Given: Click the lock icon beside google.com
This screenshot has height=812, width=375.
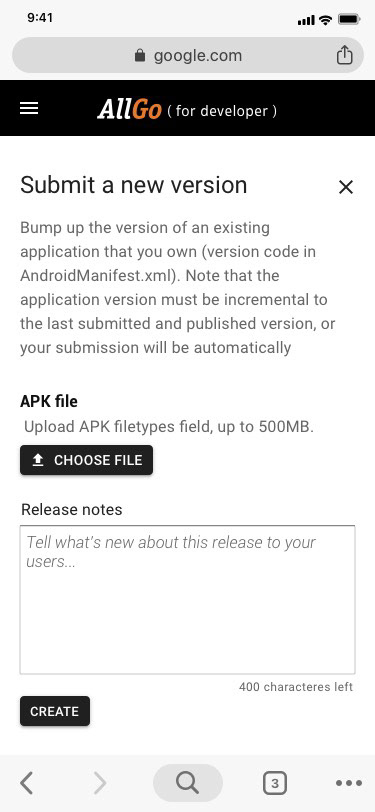Looking at the screenshot, I should pyautogui.click(x=139, y=55).
